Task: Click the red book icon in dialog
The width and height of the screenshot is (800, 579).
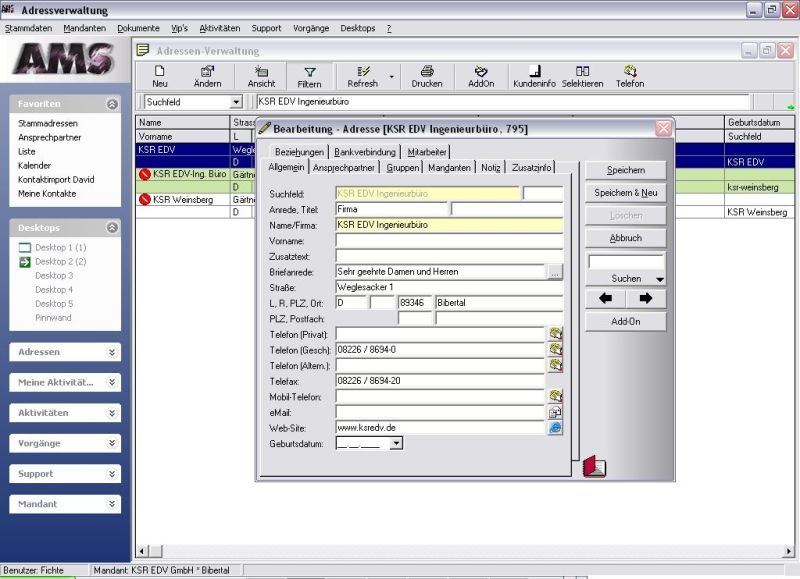Action: tap(594, 466)
